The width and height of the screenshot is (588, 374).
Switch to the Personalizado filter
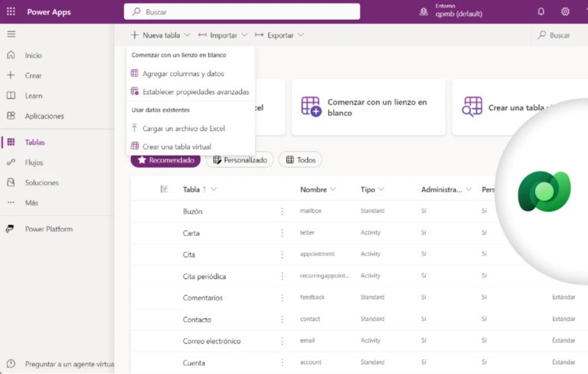(240, 160)
